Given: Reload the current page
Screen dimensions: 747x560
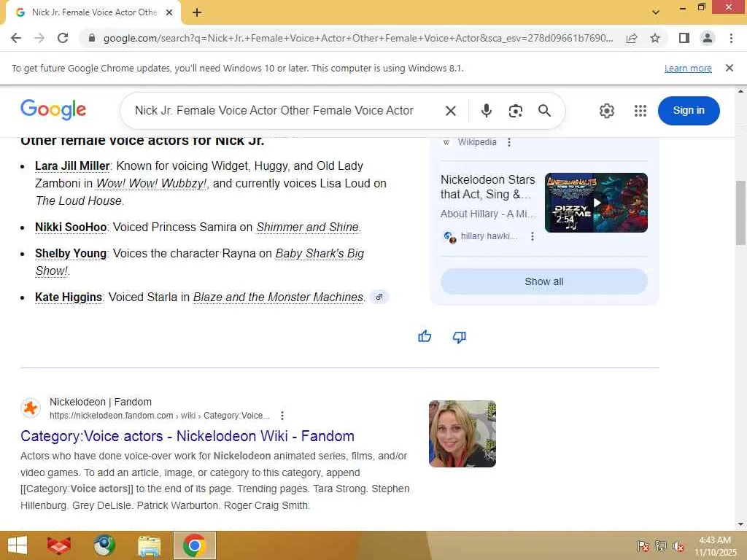Looking at the screenshot, I should pyautogui.click(x=63, y=38).
